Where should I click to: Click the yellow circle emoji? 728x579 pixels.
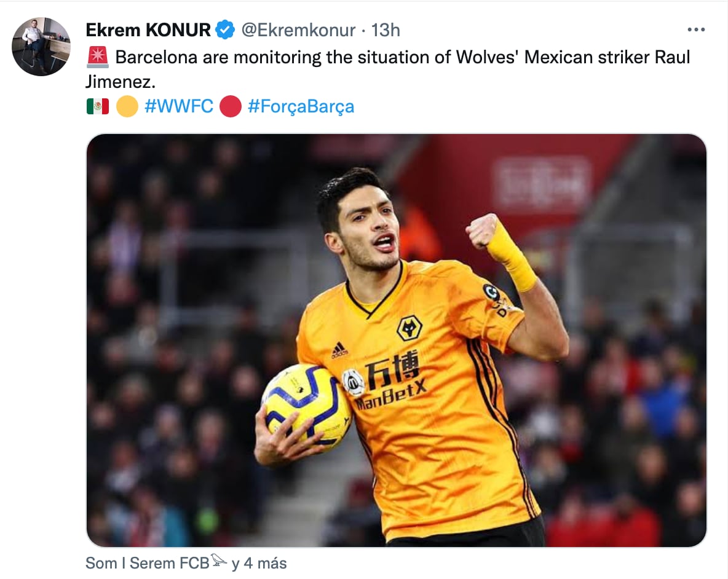(127, 106)
